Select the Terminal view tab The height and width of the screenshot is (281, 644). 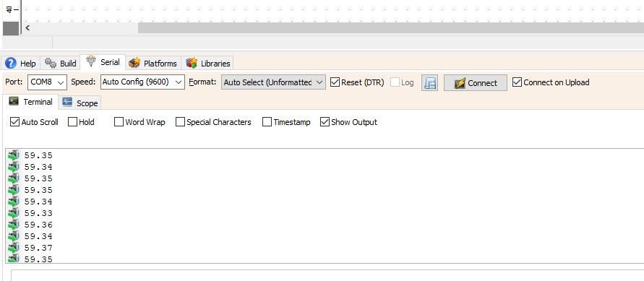30,102
